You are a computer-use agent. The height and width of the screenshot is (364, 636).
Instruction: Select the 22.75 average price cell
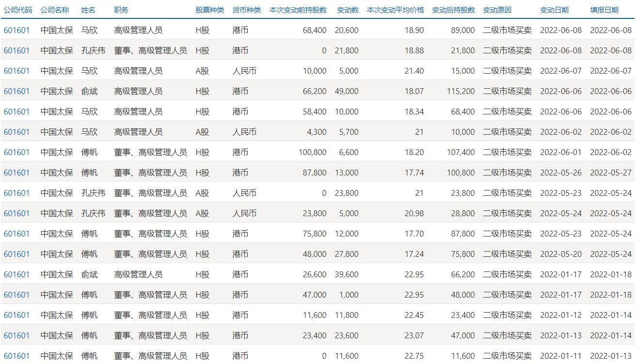click(414, 356)
